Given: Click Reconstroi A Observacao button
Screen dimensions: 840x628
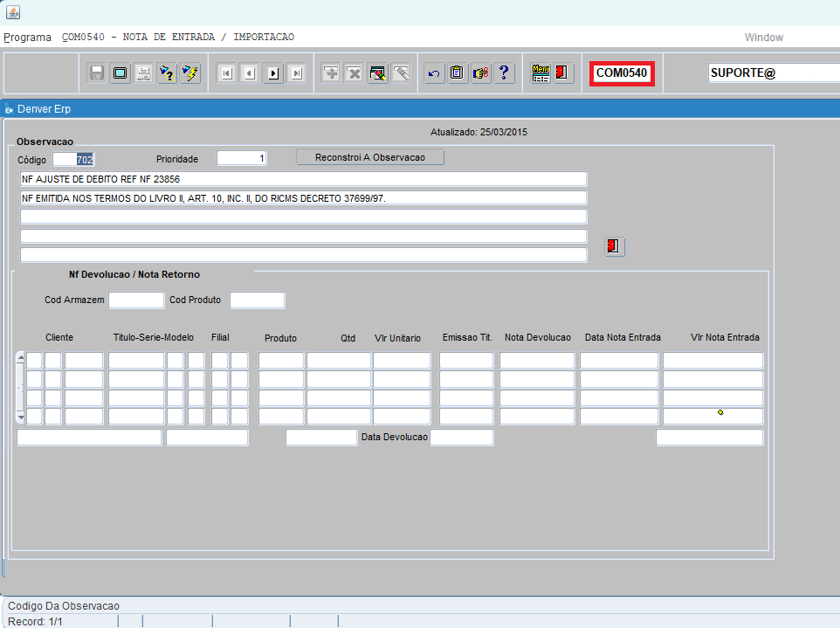Looking at the screenshot, I should 370,157.
